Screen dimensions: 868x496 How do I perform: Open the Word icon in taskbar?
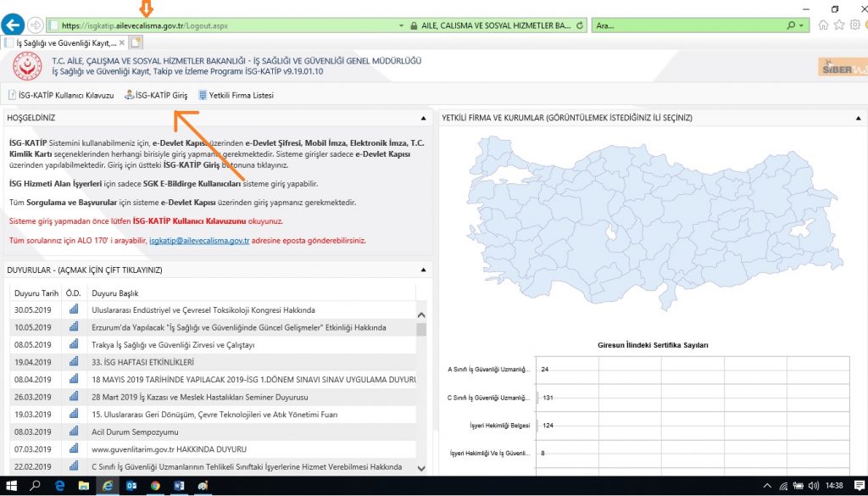[179, 486]
